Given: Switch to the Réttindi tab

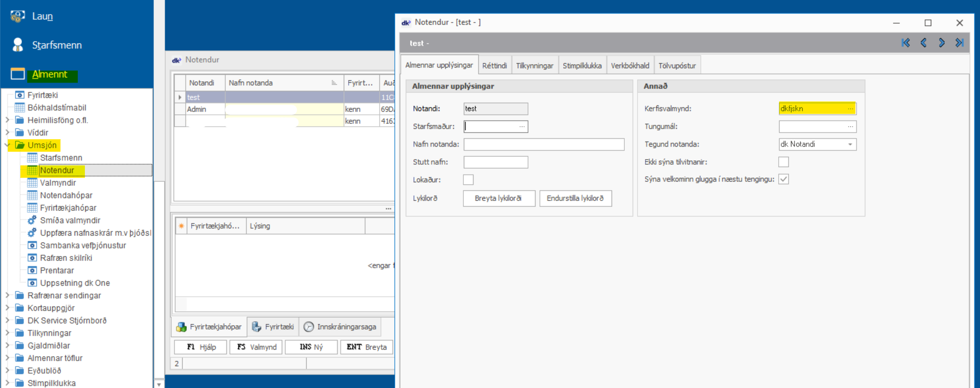Looking at the screenshot, I should pos(494,65).
